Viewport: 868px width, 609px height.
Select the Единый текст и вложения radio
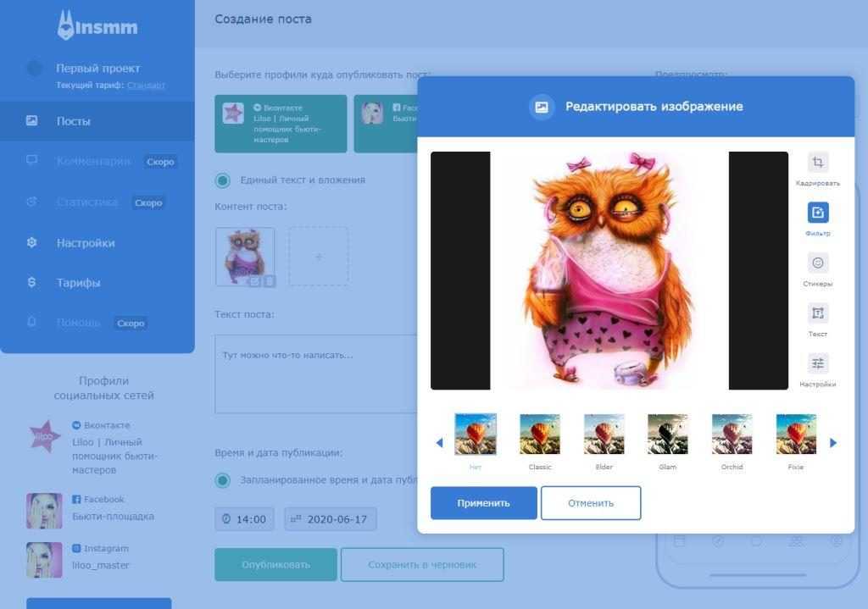point(223,180)
